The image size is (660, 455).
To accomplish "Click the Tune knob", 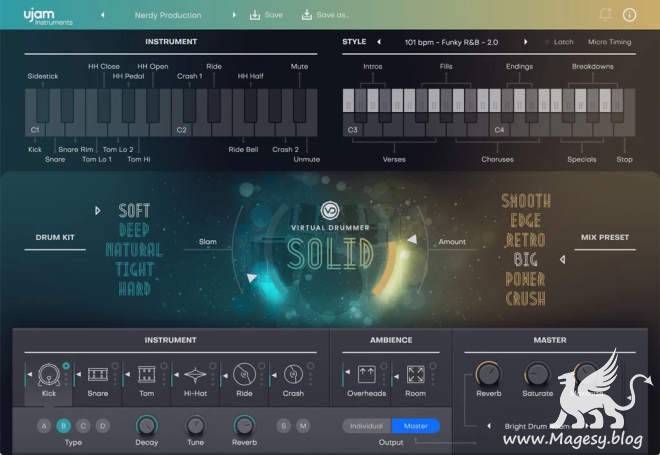I will pos(195,426).
